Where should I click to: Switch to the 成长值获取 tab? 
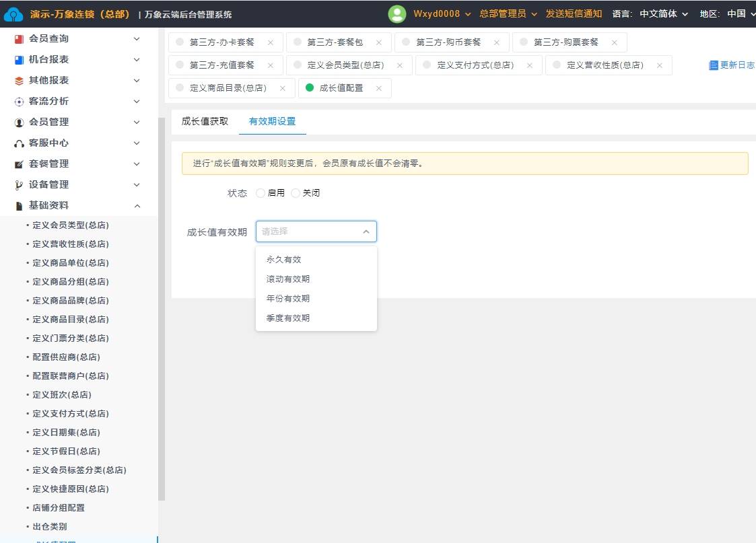(205, 121)
